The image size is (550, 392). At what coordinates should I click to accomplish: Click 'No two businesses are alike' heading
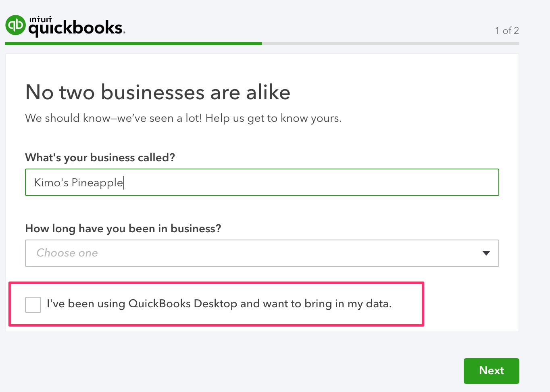[158, 92]
